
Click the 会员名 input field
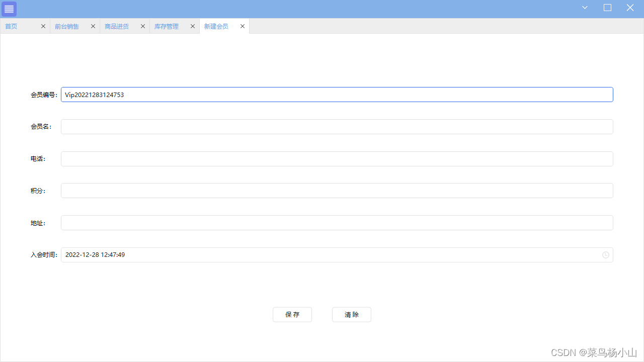point(337,127)
